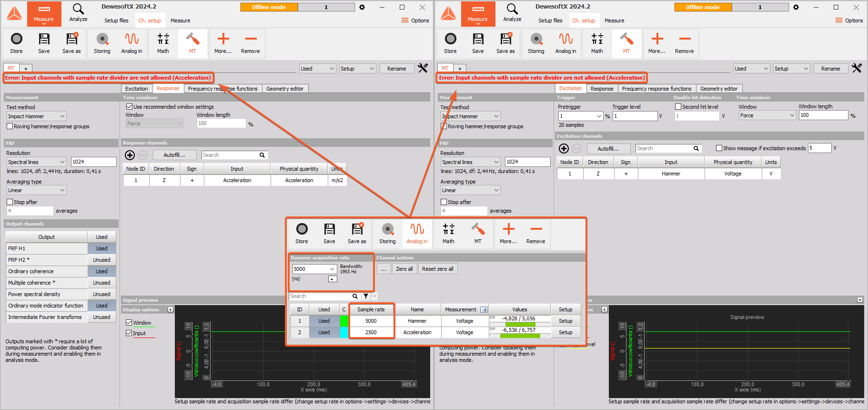Select MT hammer module in left window

click(192, 43)
